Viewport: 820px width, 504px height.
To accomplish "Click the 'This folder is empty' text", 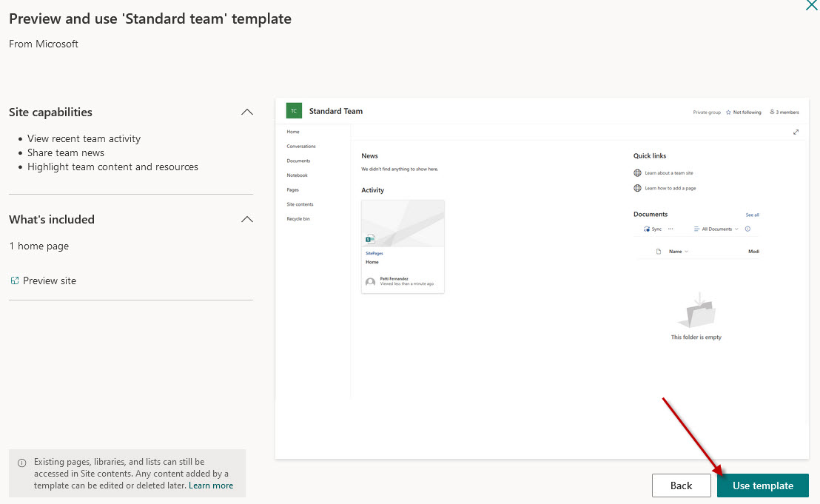I will [696, 337].
